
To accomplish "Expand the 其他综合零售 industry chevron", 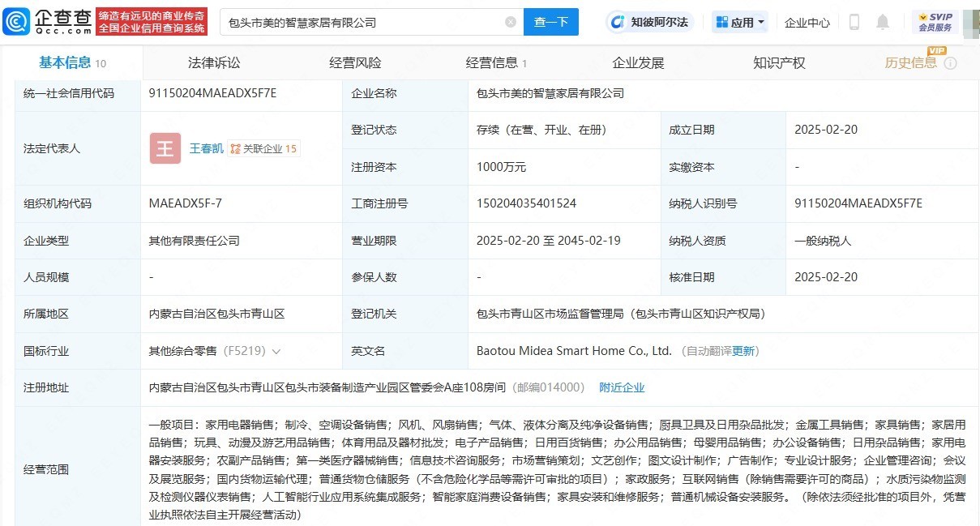I will pyautogui.click(x=276, y=352).
